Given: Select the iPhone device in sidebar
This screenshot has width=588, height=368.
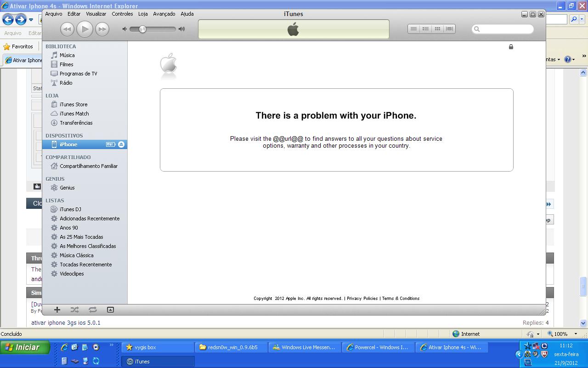Looking at the screenshot, I should [x=85, y=144].
